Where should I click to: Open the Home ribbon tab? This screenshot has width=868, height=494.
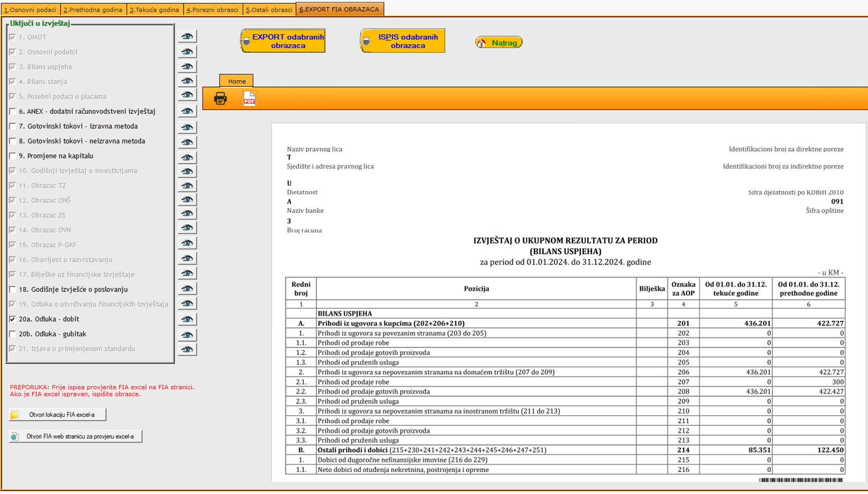click(237, 81)
